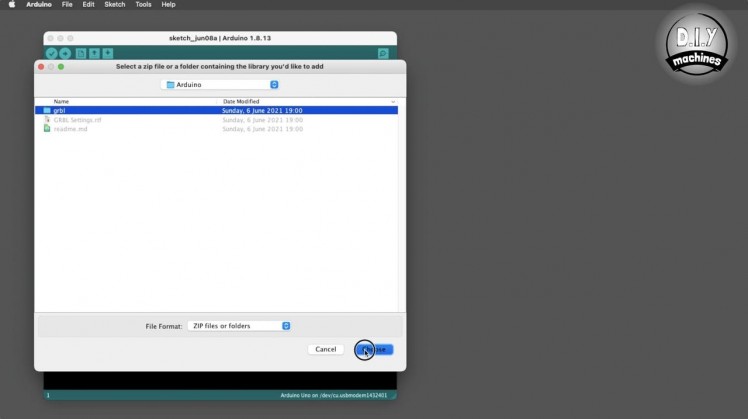Close the library chooser dialog with red button
The height and width of the screenshot is (419, 748).
(x=41, y=67)
